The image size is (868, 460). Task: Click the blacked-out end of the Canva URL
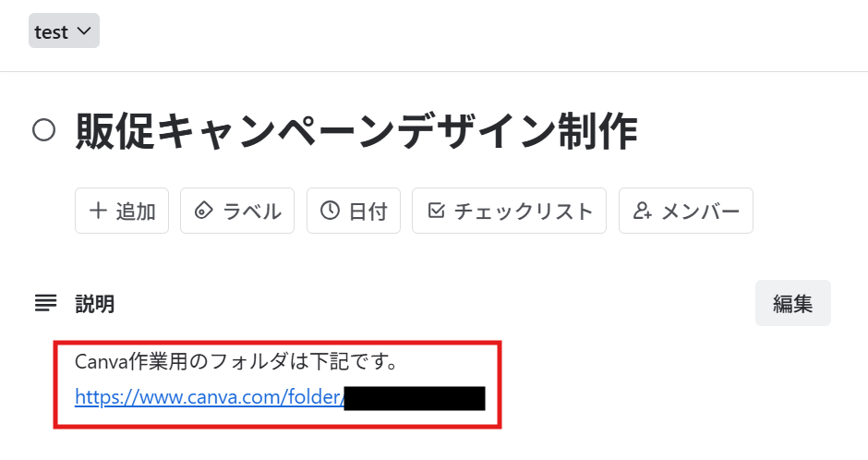pos(415,398)
